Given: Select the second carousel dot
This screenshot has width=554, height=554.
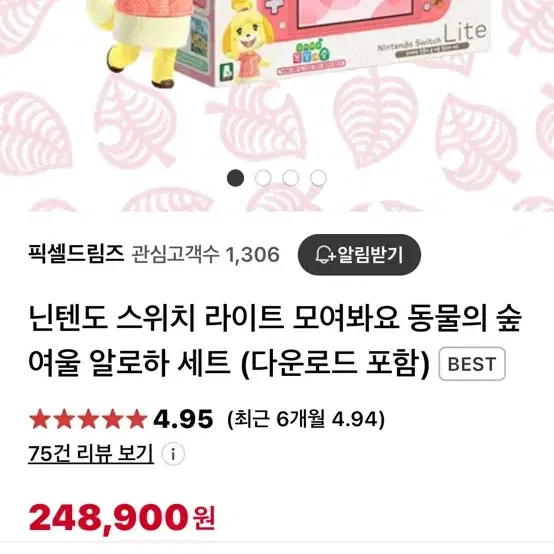Looking at the screenshot, I should point(263,178).
